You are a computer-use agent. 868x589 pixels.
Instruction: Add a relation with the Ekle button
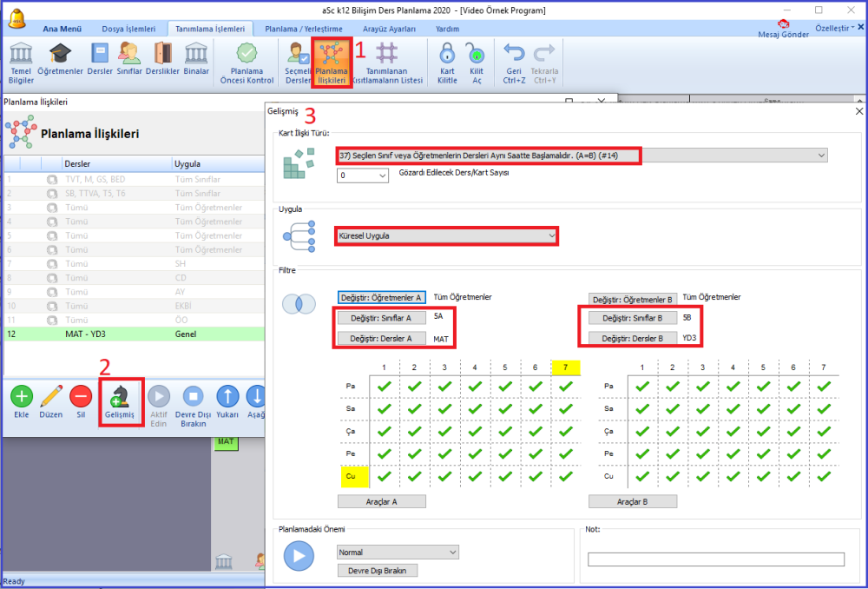(x=22, y=401)
